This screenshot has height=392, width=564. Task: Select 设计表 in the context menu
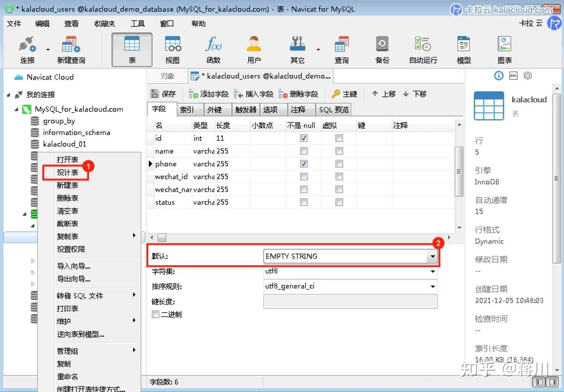67,172
